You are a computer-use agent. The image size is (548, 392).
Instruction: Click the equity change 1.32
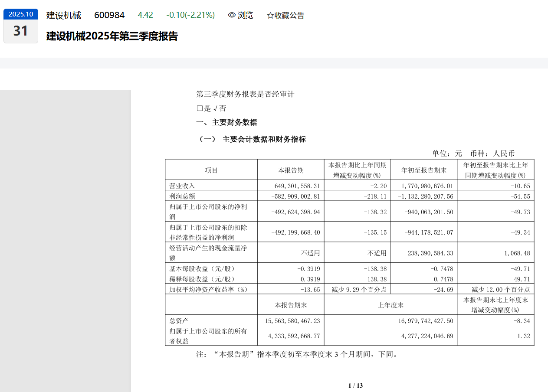(525, 336)
